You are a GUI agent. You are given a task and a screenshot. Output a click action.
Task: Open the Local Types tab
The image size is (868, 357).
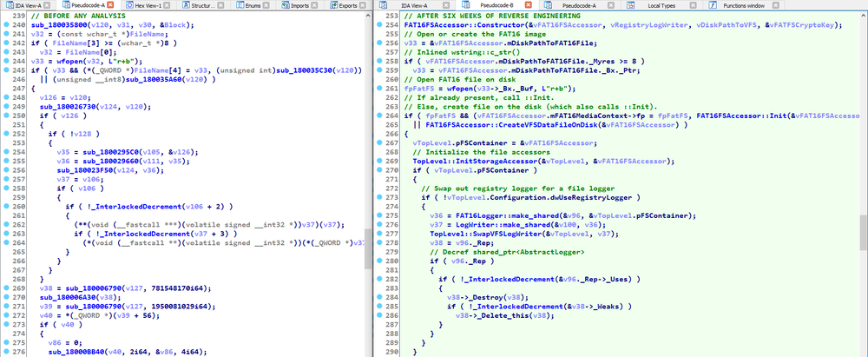coord(661,5)
